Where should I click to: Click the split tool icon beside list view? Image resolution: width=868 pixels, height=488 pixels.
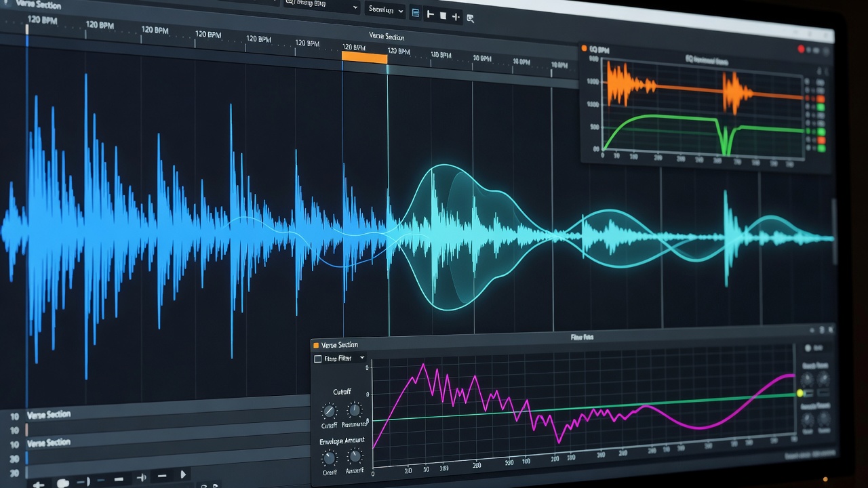tap(430, 14)
